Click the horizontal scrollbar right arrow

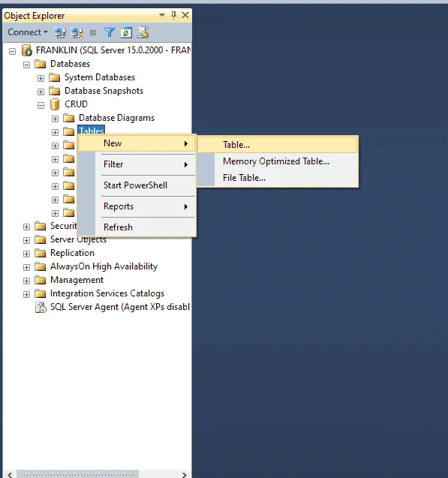click(184, 474)
